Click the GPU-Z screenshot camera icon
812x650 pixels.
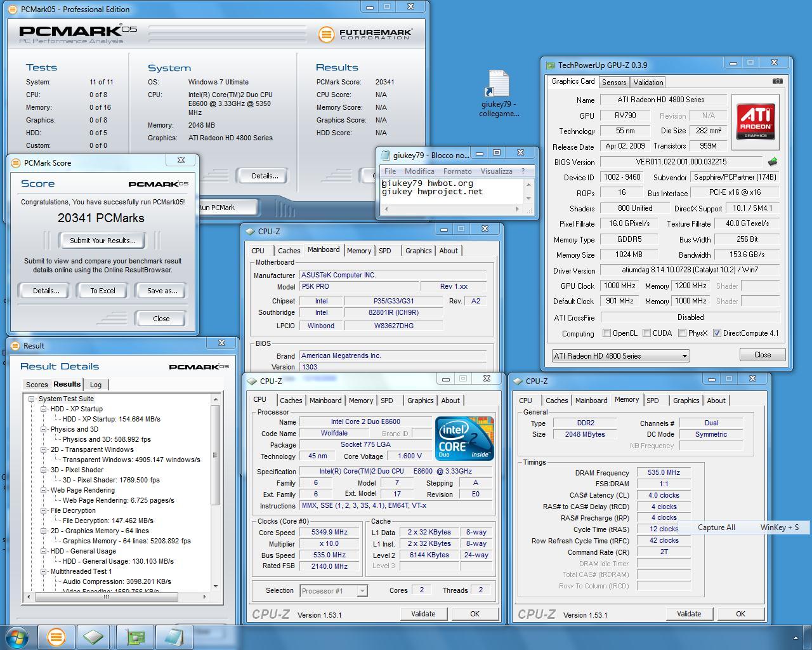pyautogui.click(x=777, y=81)
